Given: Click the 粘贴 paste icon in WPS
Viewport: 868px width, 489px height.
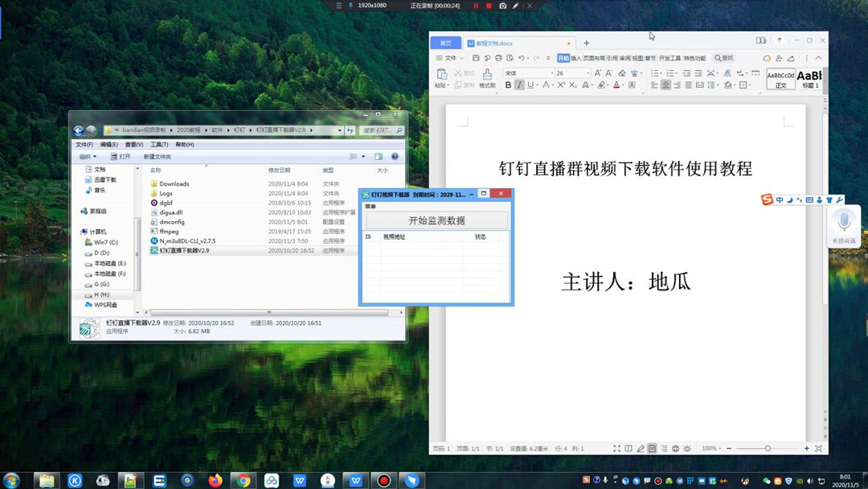Looking at the screenshot, I should point(442,74).
